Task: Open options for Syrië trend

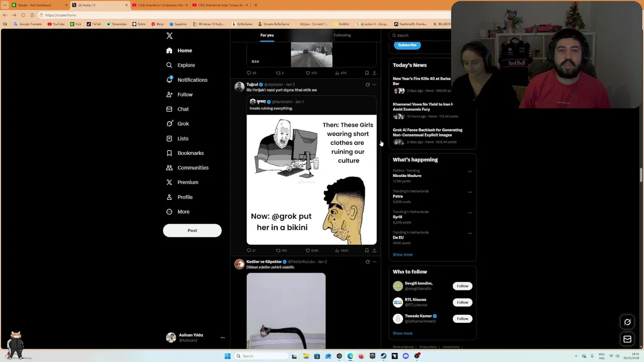Action: [470, 213]
